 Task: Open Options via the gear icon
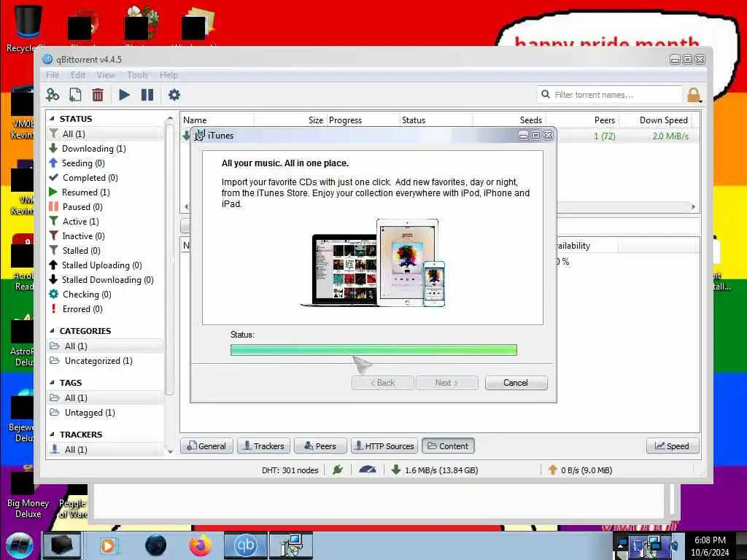point(174,95)
